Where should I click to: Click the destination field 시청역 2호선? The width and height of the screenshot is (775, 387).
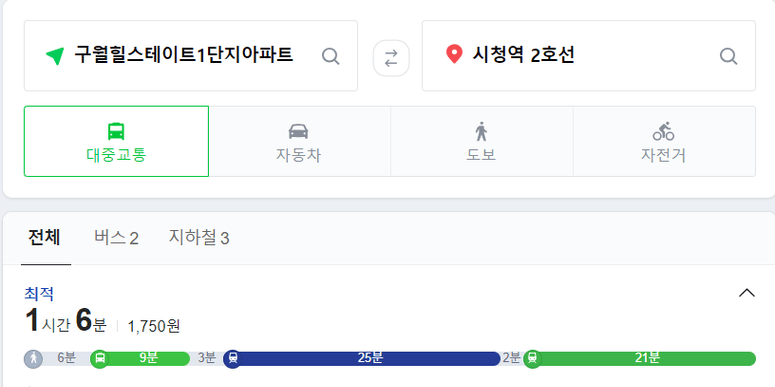(x=589, y=56)
